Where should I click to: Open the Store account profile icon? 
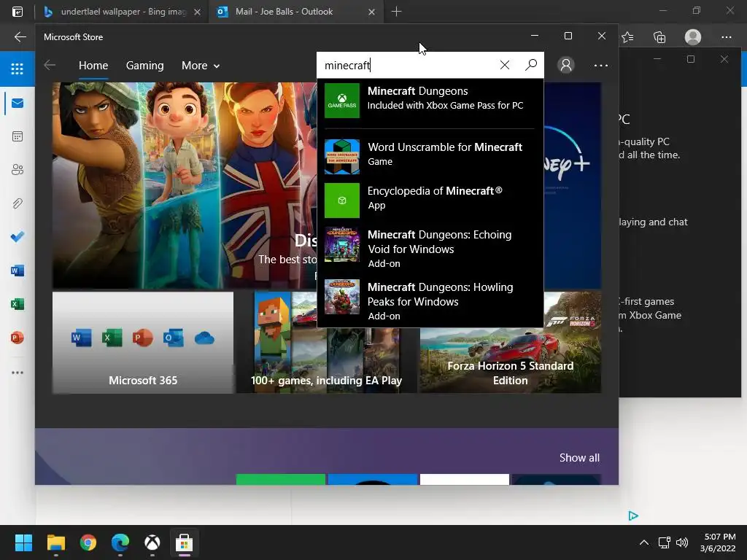point(566,65)
